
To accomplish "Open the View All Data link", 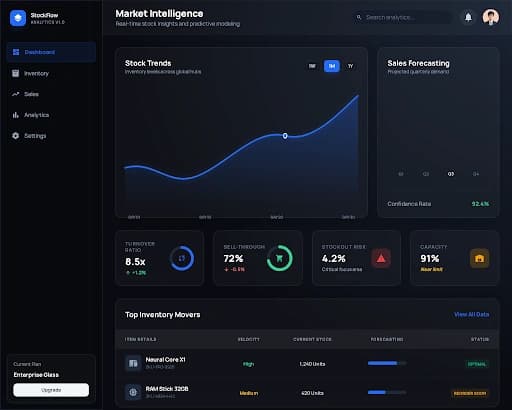I will [472, 314].
